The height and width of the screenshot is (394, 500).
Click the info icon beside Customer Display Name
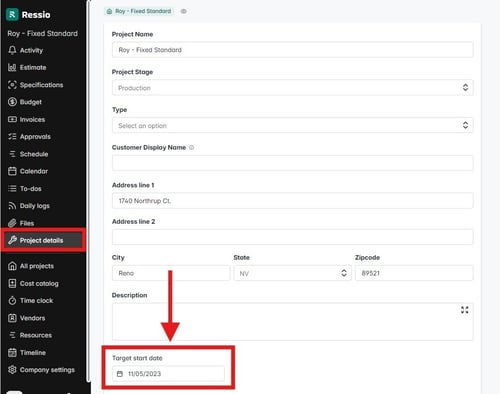(191, 147)
